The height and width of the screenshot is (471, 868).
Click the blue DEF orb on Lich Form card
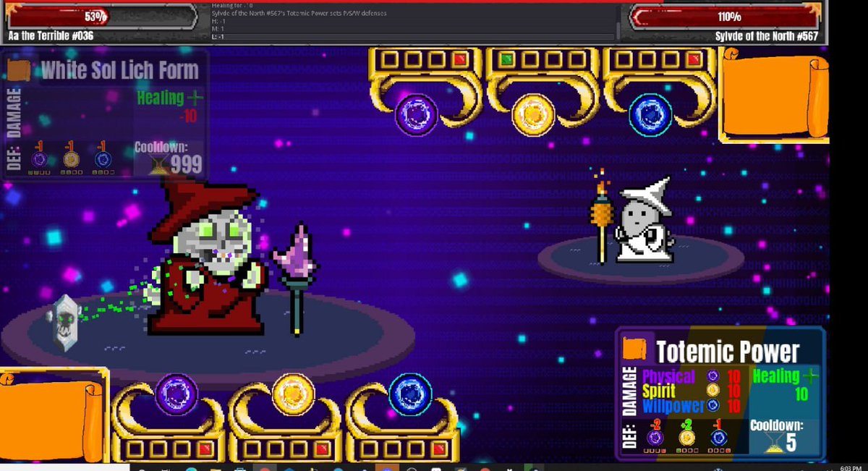(x=103, y=159)
